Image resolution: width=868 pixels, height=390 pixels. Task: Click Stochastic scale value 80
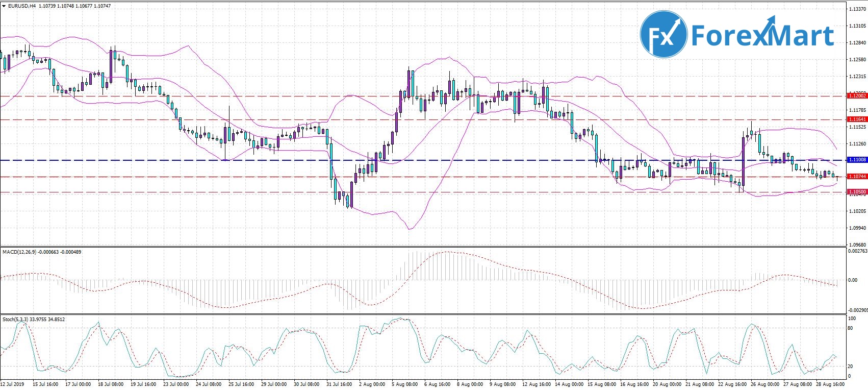coord(850,328)
